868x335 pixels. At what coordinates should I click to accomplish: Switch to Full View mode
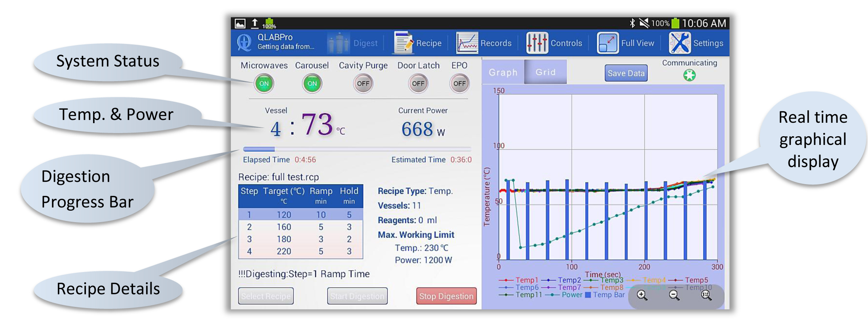pos(608,43)
